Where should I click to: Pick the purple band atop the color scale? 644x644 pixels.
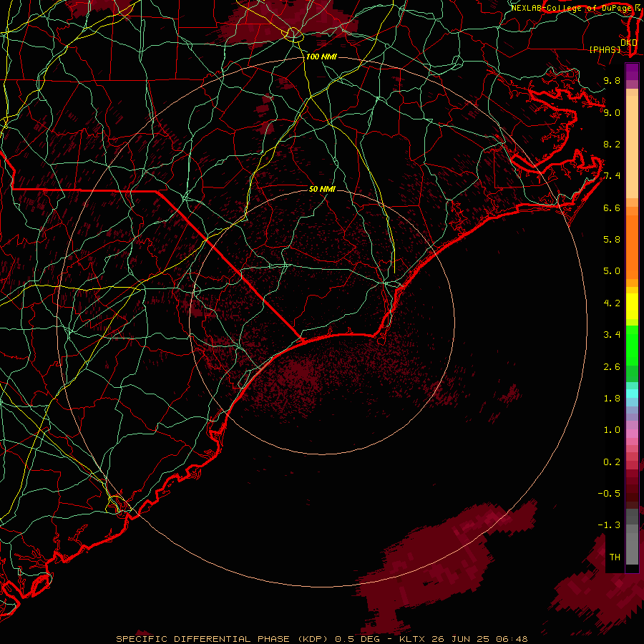632,72
